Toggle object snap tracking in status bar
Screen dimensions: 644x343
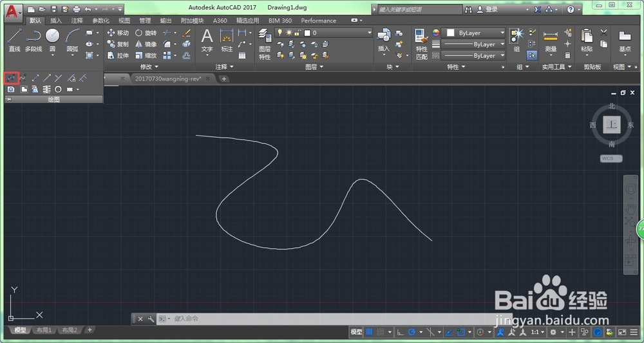click(449, 331)
